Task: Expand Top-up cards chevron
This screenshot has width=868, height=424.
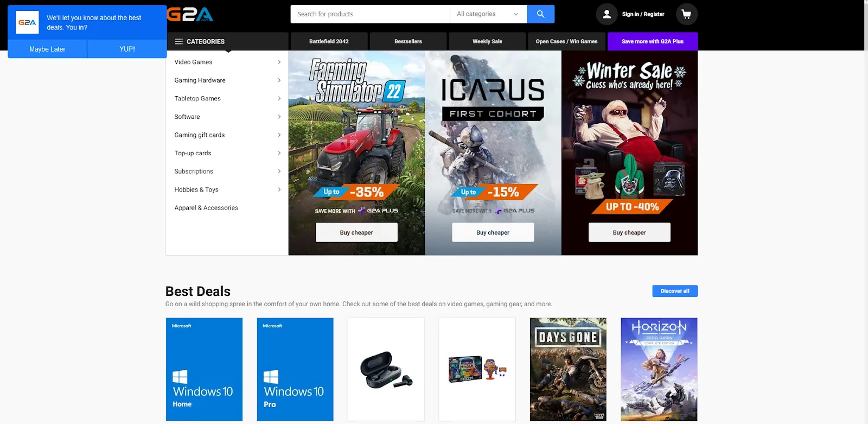Action: pos(279,153)
